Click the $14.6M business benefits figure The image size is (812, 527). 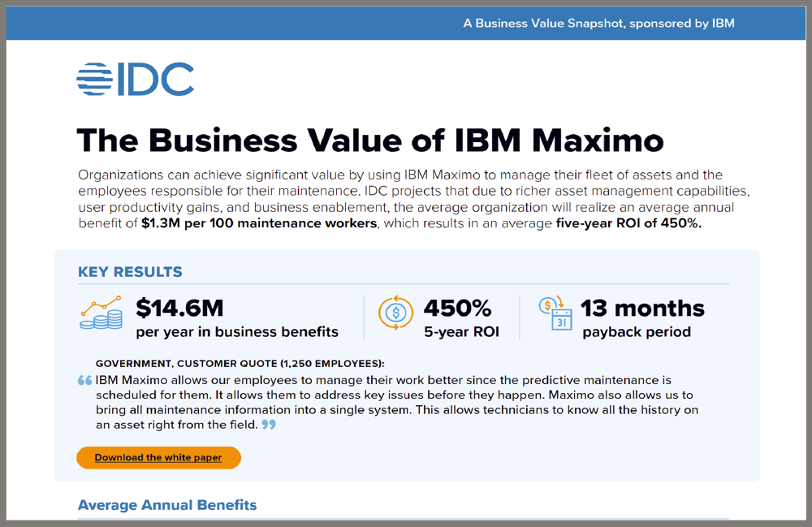[179, 308]
